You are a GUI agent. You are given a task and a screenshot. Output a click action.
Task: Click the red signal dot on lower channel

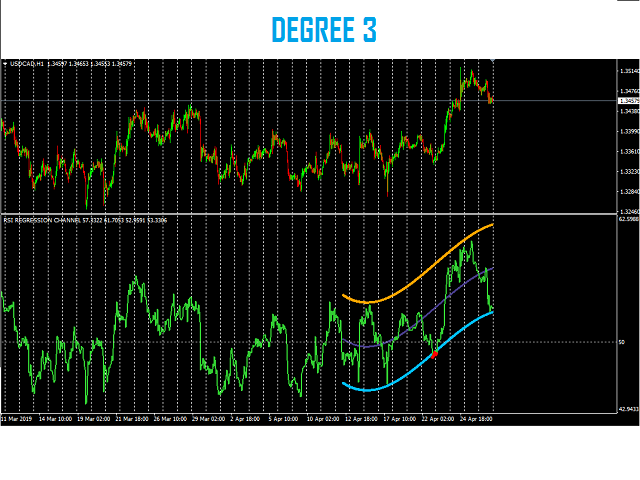pyautogui.click(x=435, y=354)
